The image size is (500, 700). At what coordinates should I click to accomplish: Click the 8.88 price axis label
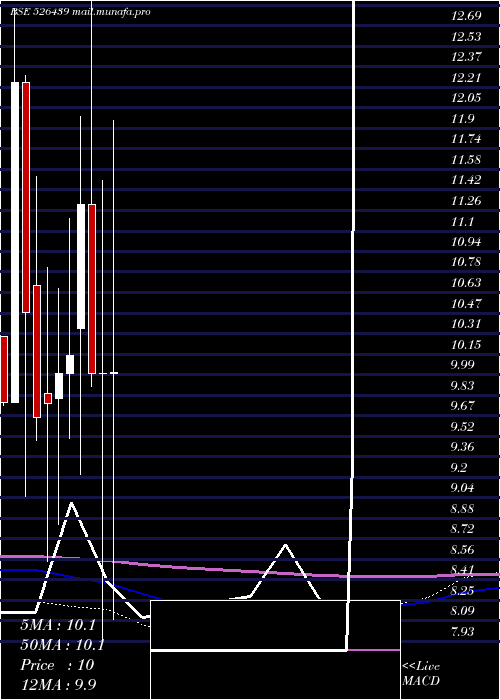tap(463, 509)
